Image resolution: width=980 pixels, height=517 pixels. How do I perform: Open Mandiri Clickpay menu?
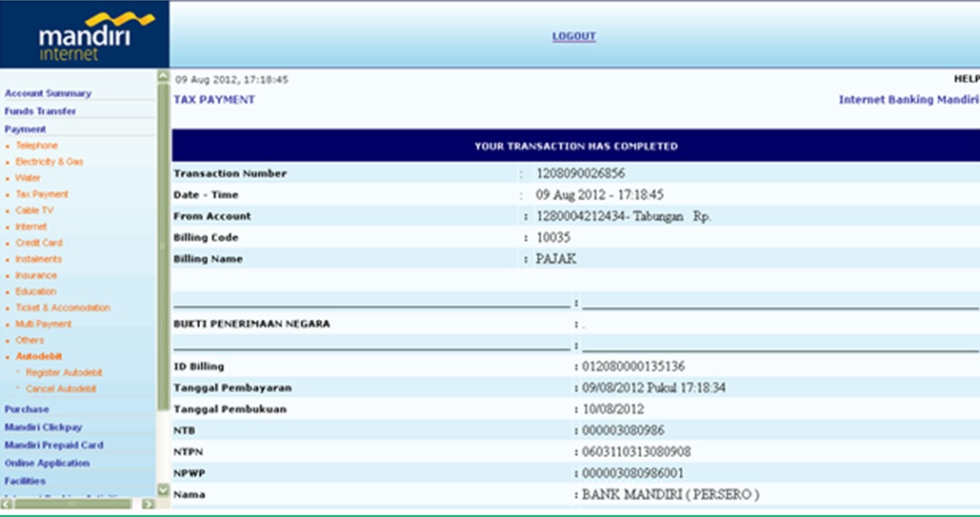[43, 428]
